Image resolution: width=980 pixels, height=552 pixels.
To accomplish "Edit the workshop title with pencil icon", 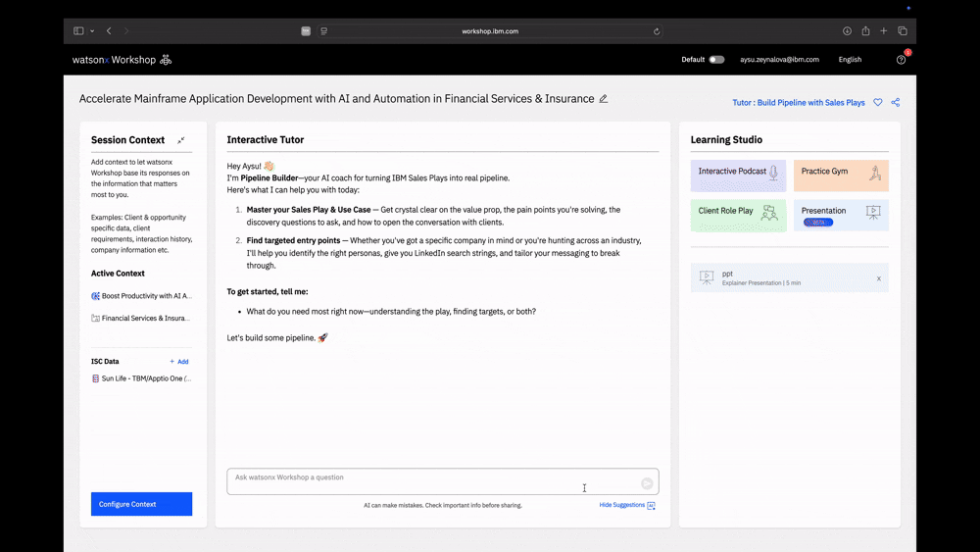I will [603, 99].
